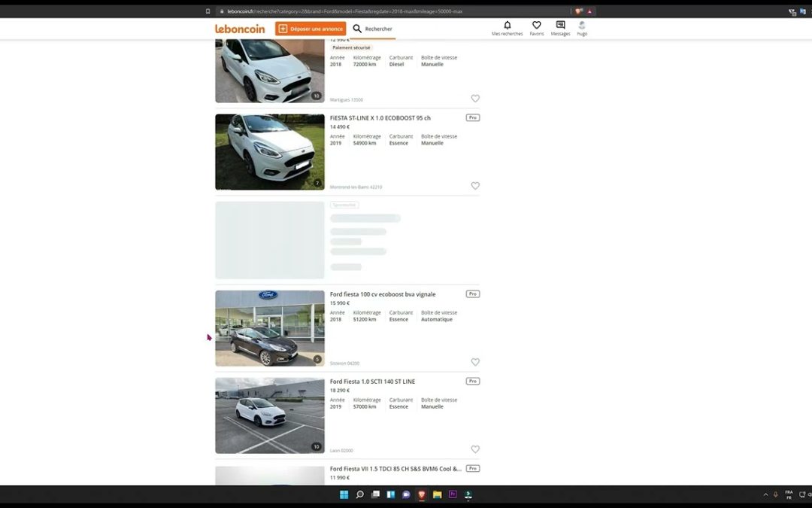Screen dimensions: 812x508
Task: Click white Fiesta on grass photo
Action: (270, 152)
